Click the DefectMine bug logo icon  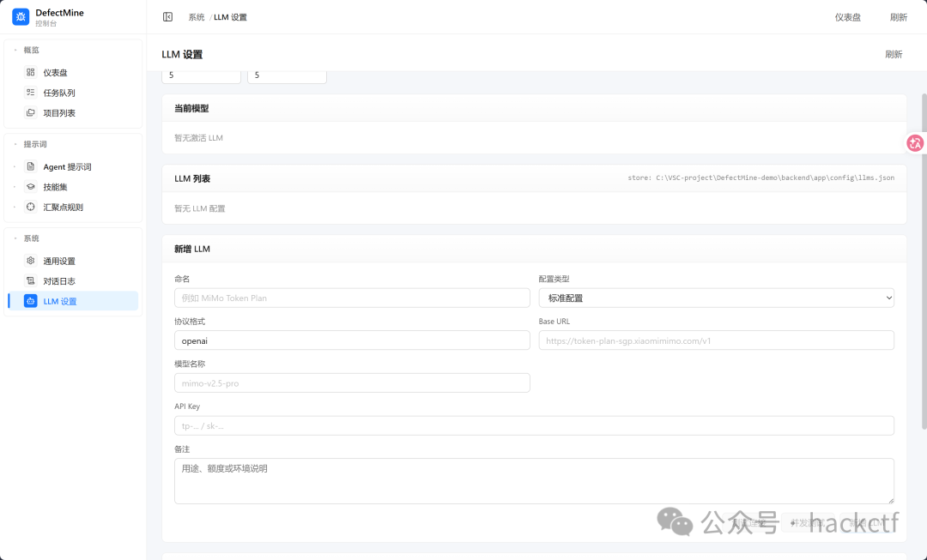coord(21,17)
